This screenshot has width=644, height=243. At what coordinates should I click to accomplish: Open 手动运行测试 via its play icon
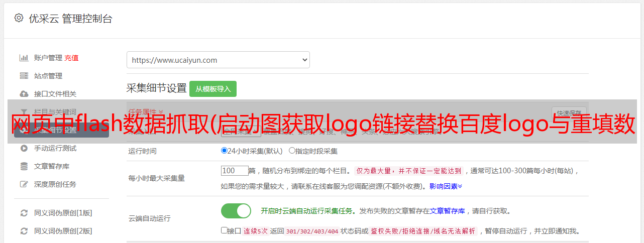[24, 148]
